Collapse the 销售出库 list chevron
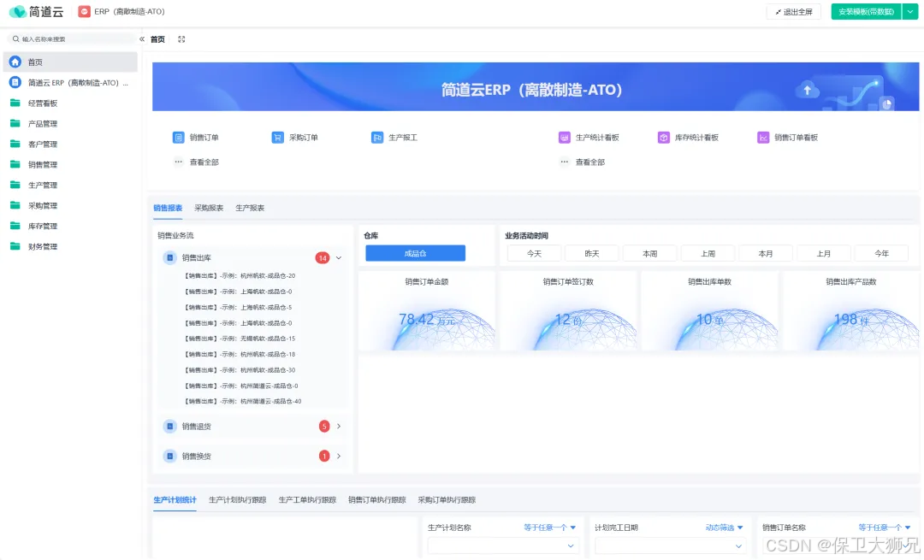924x560 pixels. pos(339,257)
